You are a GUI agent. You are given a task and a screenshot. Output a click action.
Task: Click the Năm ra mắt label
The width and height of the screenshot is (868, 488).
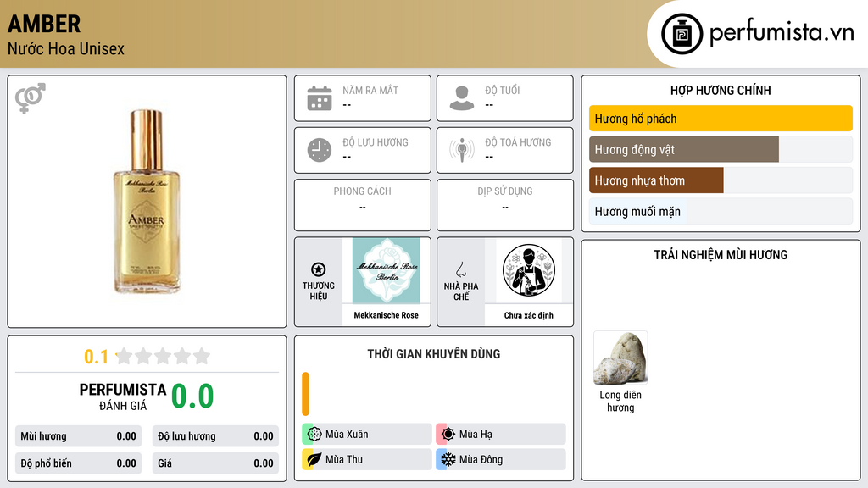pyautogui.click(x=370, y=90)
